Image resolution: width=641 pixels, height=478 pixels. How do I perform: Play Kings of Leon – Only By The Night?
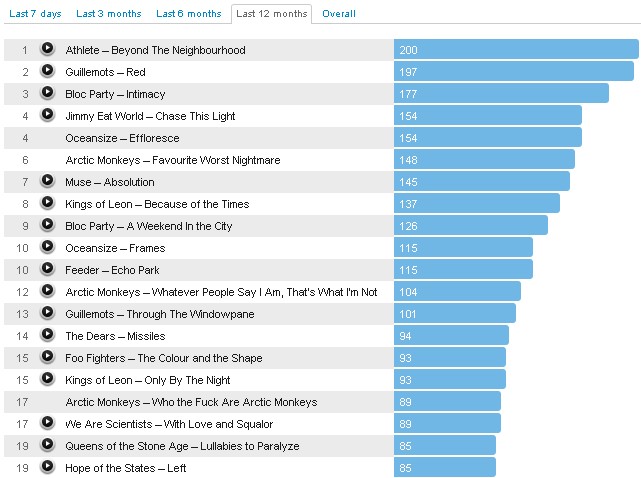(x=47, y=379)
